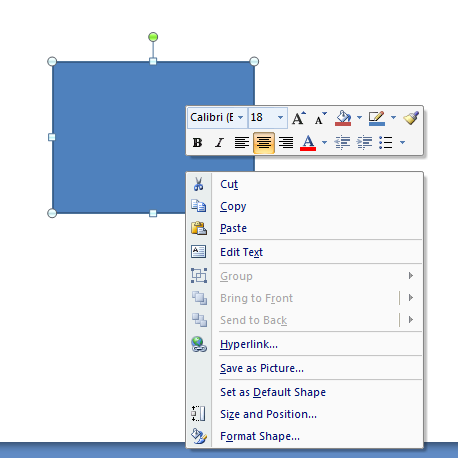
Task: Select the Format Painter brush icon
Action: [x=411, y=118]
